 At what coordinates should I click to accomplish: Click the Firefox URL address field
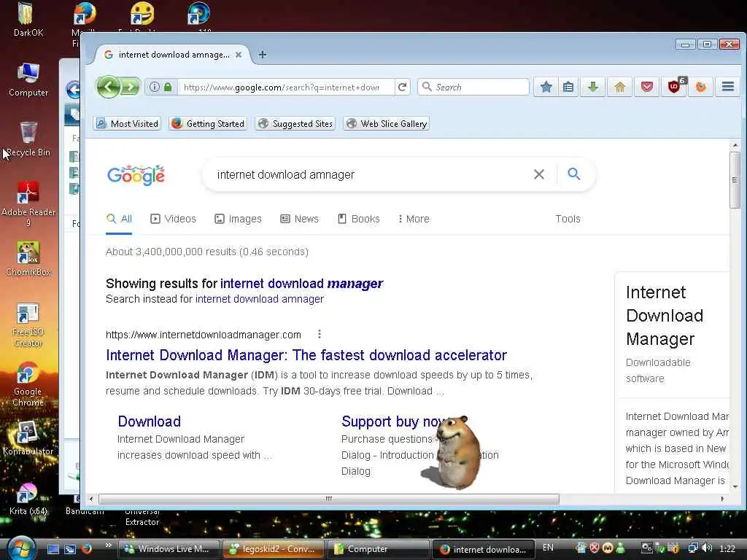(x=285, y=87)
